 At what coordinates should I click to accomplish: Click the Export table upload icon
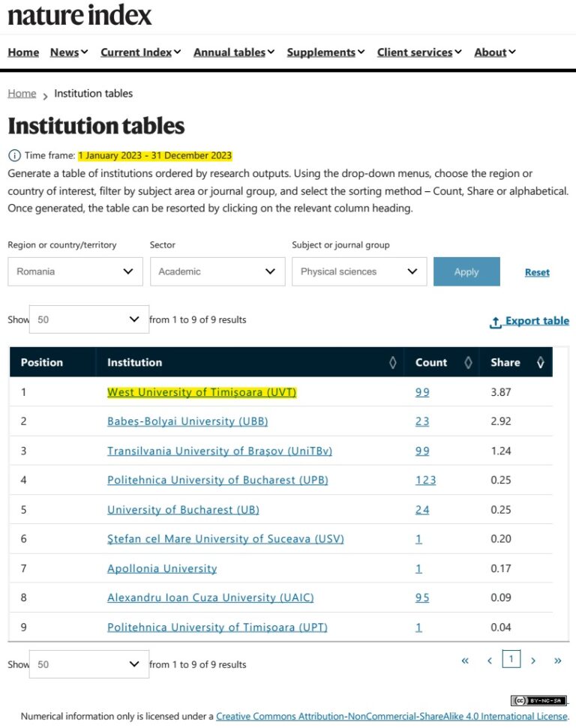click(495, 322)
